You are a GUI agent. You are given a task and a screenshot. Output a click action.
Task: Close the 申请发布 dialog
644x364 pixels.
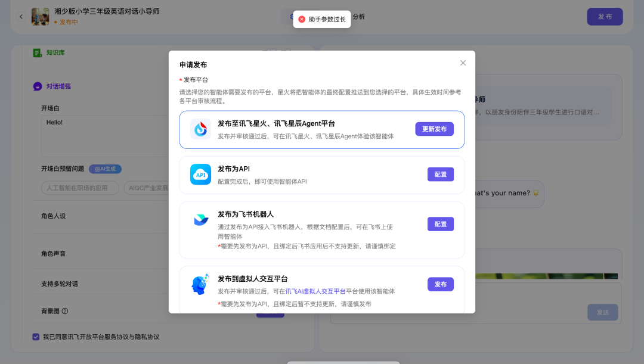point(463,63)
